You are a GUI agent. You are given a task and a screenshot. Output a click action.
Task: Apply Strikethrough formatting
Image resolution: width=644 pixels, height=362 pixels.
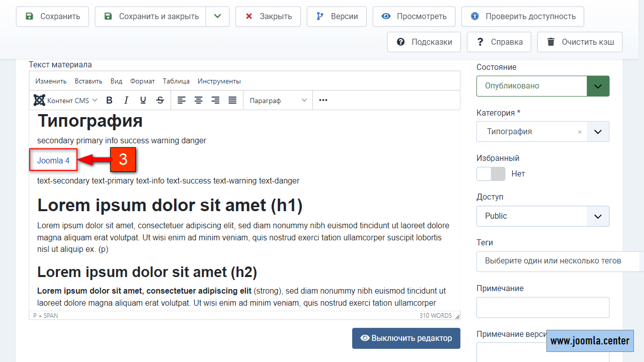tap(160, 101)
